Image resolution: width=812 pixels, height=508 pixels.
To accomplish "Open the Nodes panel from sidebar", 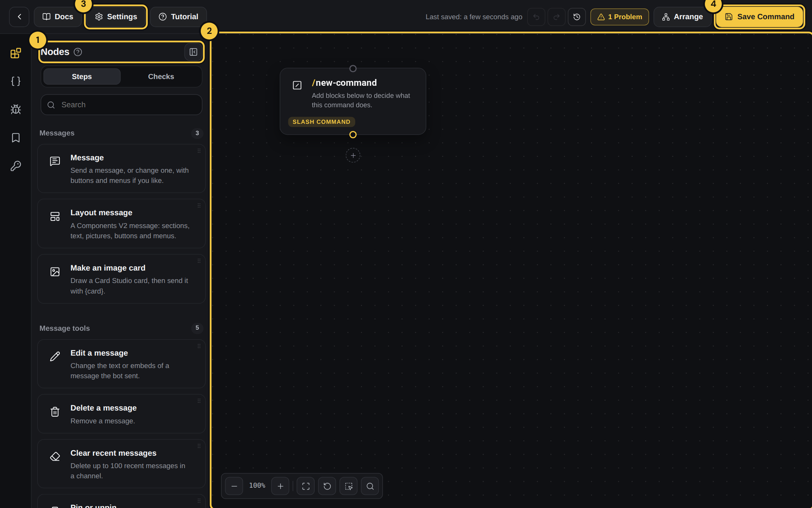I will pos(16,53).
